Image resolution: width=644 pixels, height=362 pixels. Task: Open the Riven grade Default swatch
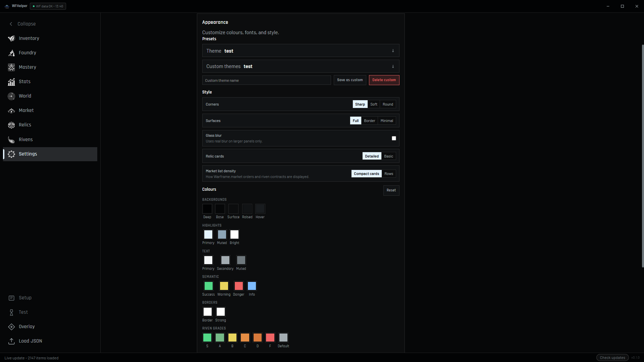click(x=283, y=338)
